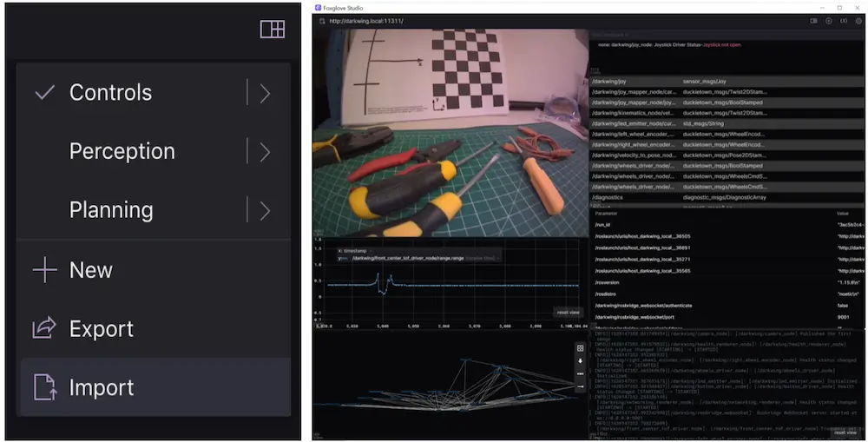868x442 pixels.
Task: Click reset view on the log panel
Action: pyautogui.click(x=845, y=432)
